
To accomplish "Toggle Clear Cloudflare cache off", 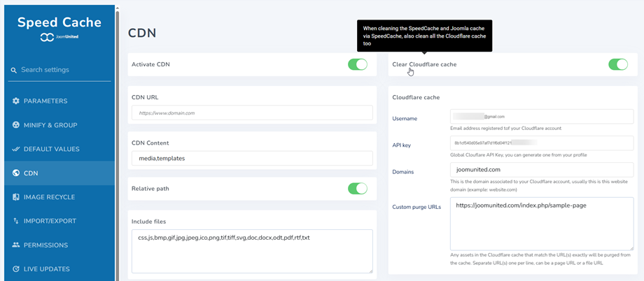I will pyautogui.click(x=617, y=64).
